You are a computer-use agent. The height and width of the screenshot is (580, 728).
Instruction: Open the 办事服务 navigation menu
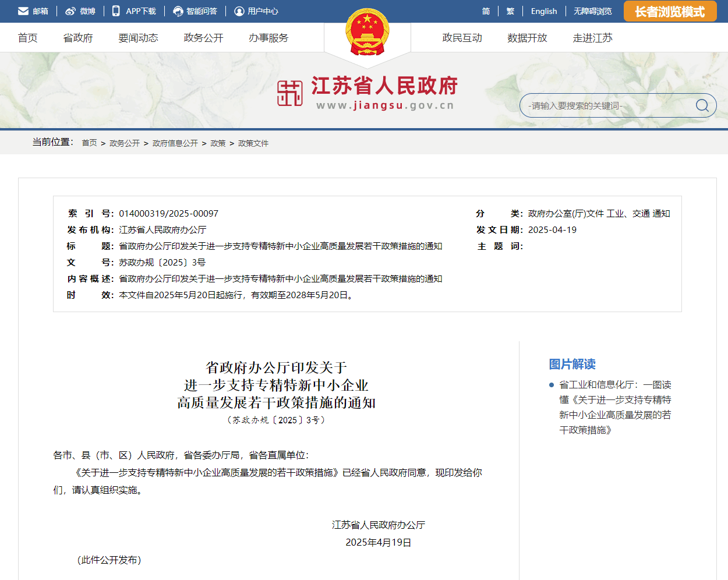(x=268, y=38)
